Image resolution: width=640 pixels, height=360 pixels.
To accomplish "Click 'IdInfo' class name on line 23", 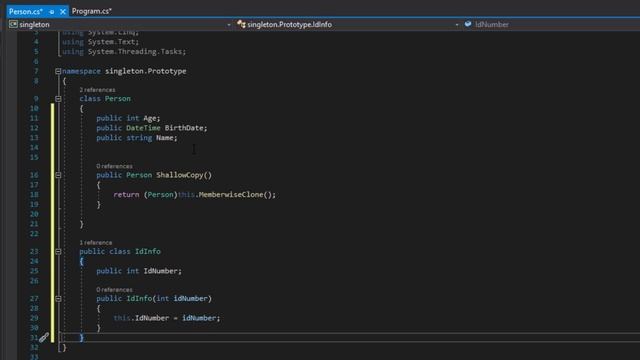I will (x=148, y=251).
